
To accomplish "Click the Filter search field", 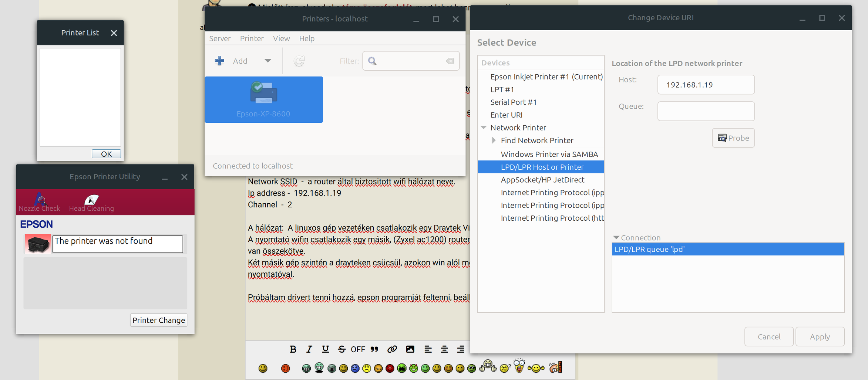I will (x=411, y=61).
